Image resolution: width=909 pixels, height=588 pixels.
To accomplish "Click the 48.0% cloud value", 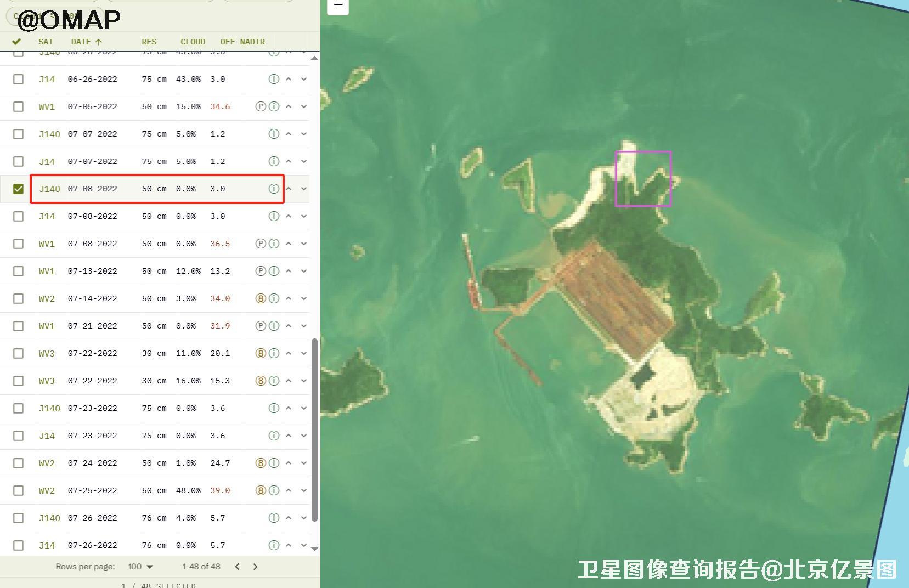I will (188, 490).
